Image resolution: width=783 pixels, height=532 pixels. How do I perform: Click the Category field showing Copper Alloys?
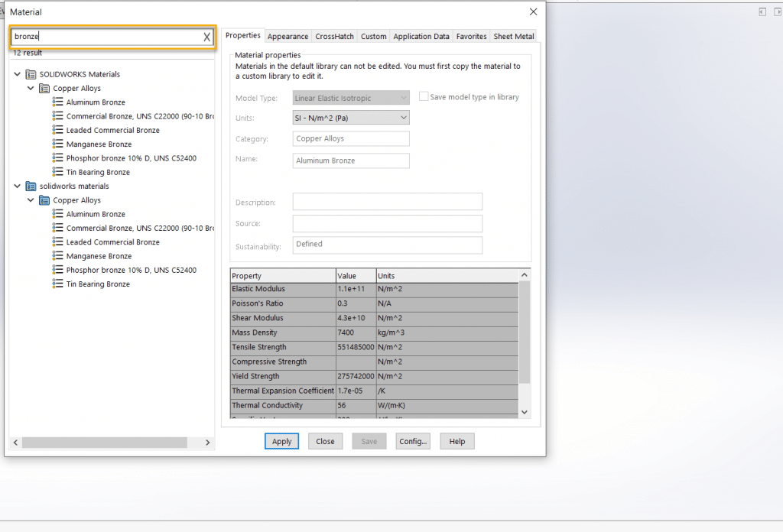[x=351, y=138]
